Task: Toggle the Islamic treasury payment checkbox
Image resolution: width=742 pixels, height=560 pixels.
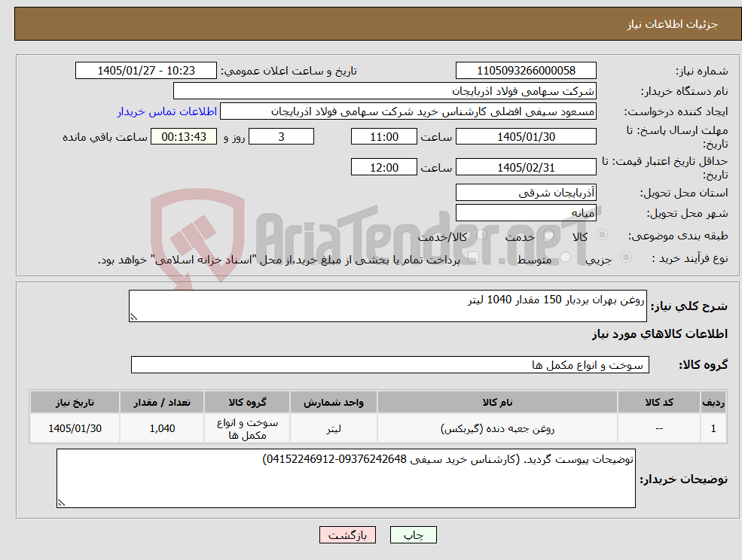Action: 473,257
